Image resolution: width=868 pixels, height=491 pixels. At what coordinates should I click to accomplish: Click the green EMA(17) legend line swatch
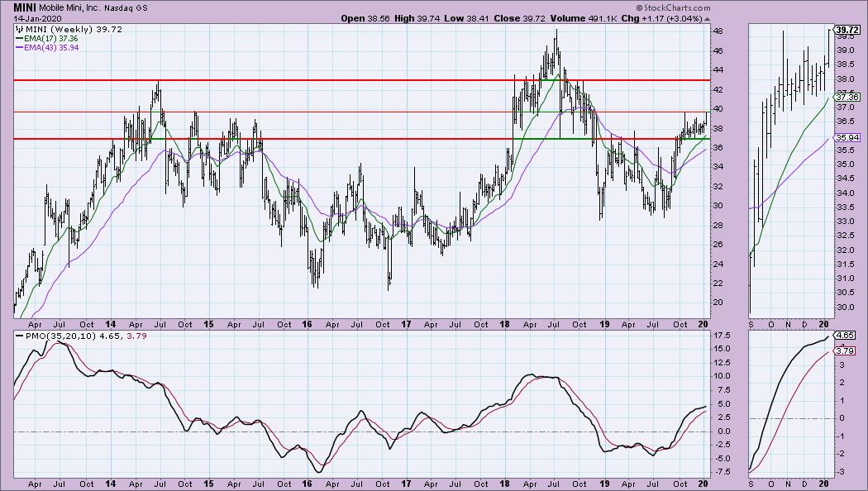19,39
